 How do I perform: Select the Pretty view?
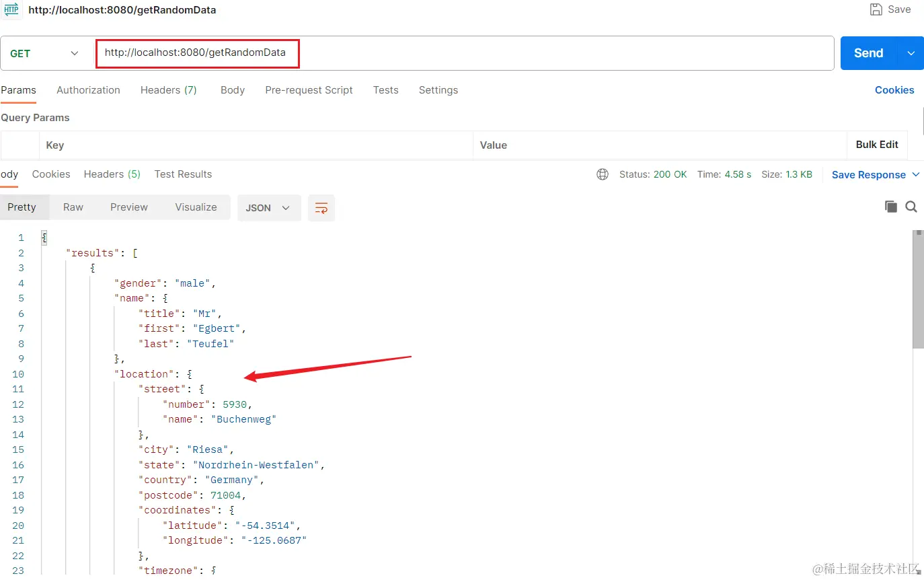pyautogui.click(x=22, y=207)
